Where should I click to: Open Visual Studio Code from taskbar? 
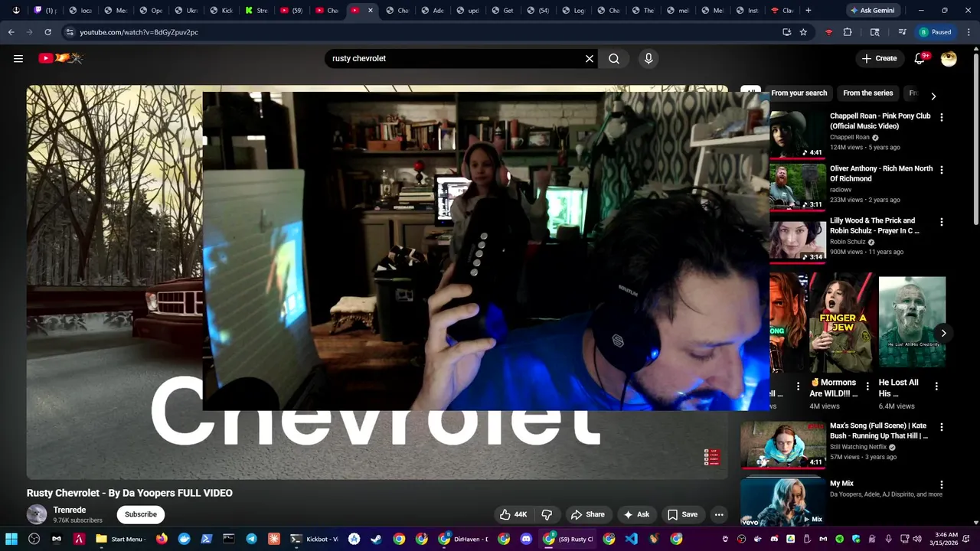631,539
